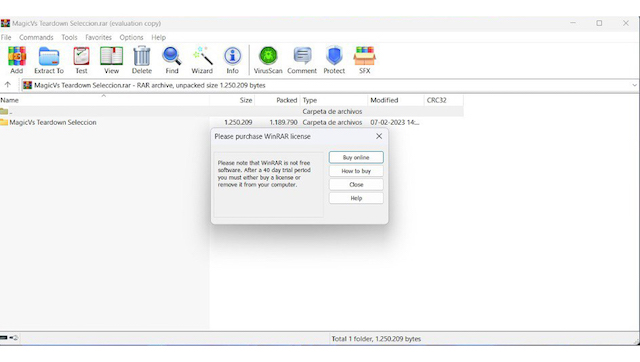Click the drive icon in status bar
The height and width of the screenshot is (362, 640).
click(x=4, y=338)
